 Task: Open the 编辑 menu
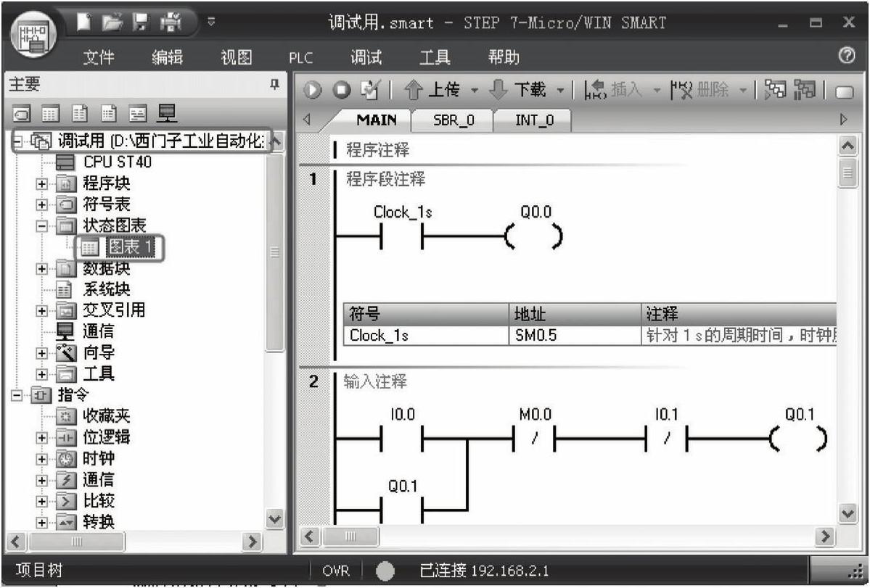click(x=168, y=57)
